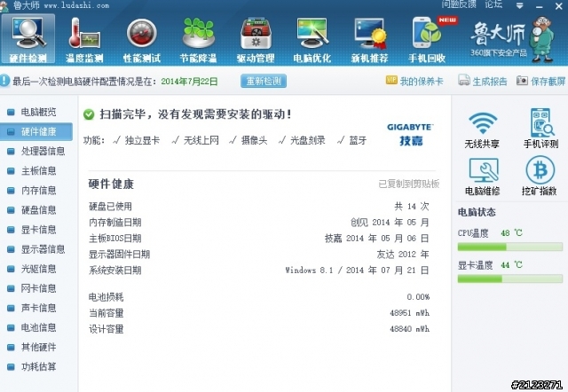
Task: Click the 独立显卡 feature label
Action: 142,140
